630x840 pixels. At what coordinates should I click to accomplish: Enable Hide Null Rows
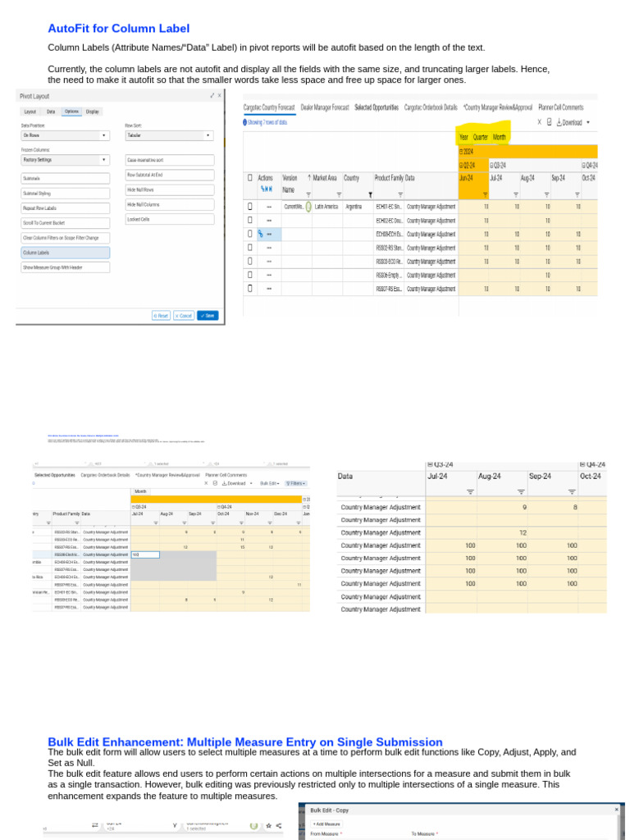click(170, 189)
